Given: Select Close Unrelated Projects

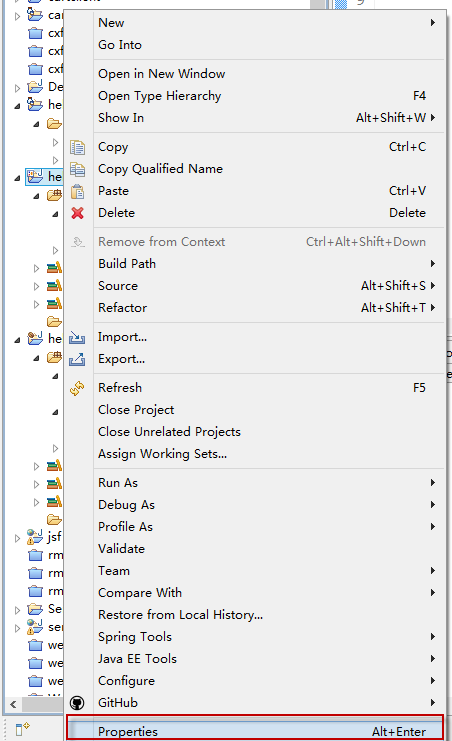Looking at the screenshot, I should tap(169, 432).
